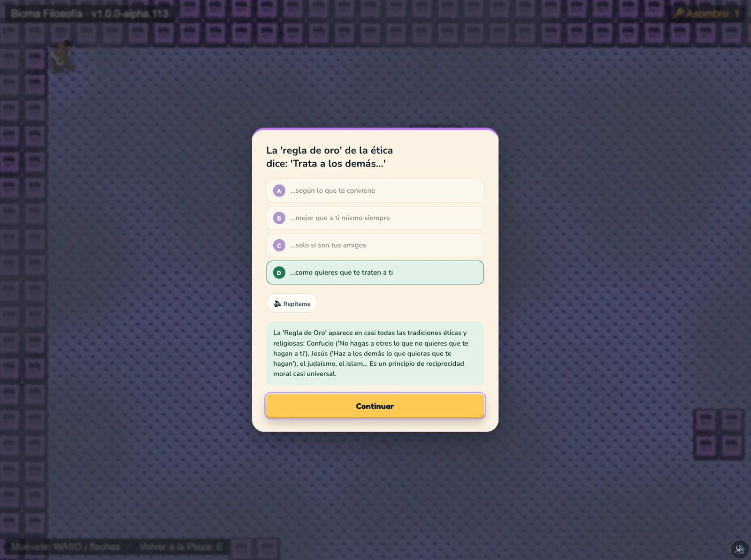Viewport: 751px width, 560px height.
Task: Click the green explanation text box
Action: 375,353
